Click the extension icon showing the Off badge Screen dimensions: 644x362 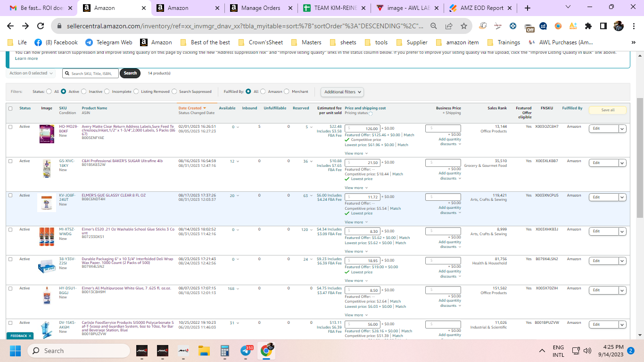(529, 27)
